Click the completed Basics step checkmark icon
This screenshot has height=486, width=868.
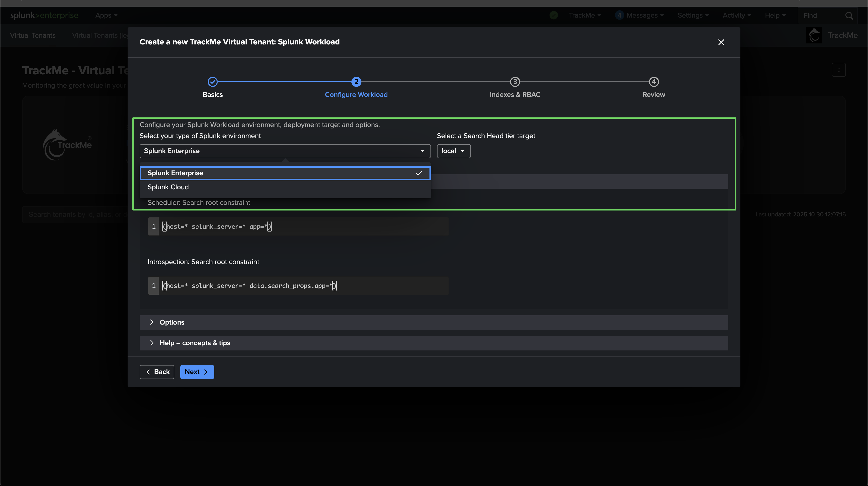pyautogui.click(x=213, y=82)
